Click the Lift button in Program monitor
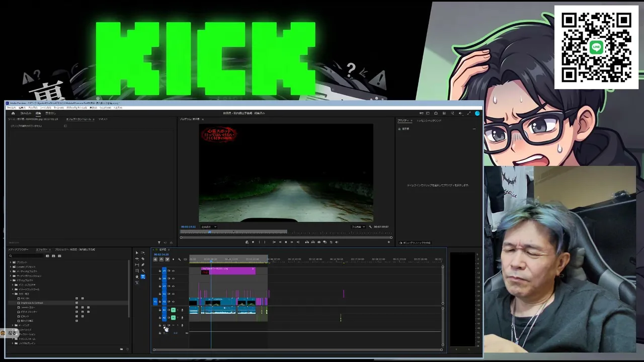This screenshot has width=644, height=362. pyautogui.click(x=306, y=242)
